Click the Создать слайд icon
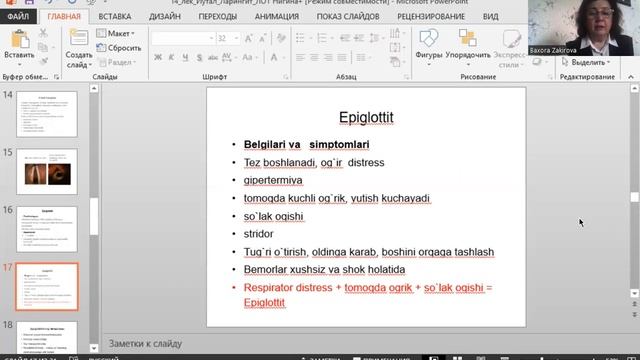The image size is (640, 360). click(79, 38)
